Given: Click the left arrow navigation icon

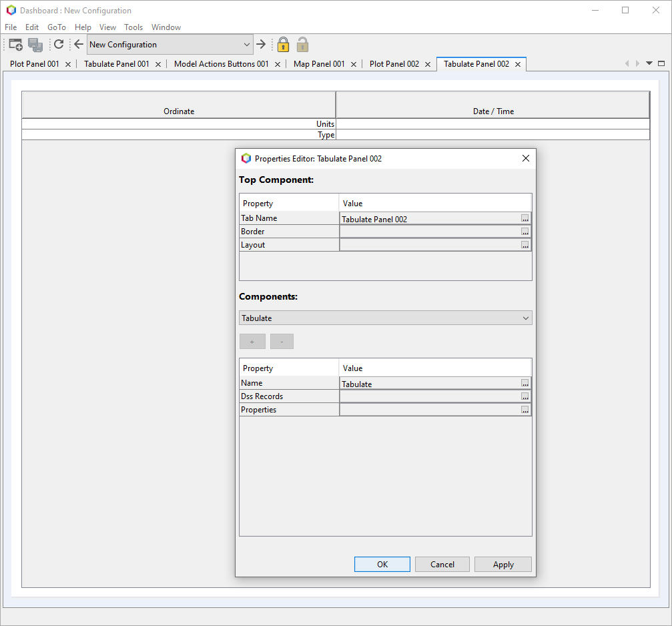Looking at the screenshot, I should pos(78,44).
